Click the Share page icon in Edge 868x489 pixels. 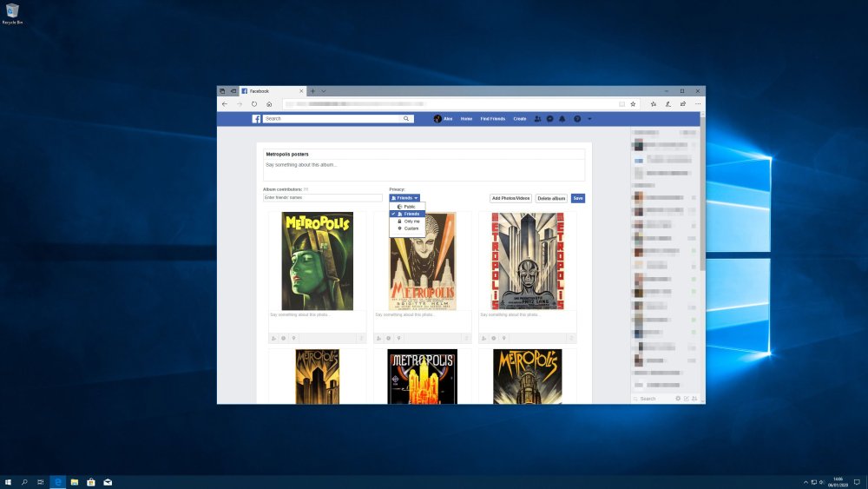point(683,104)
